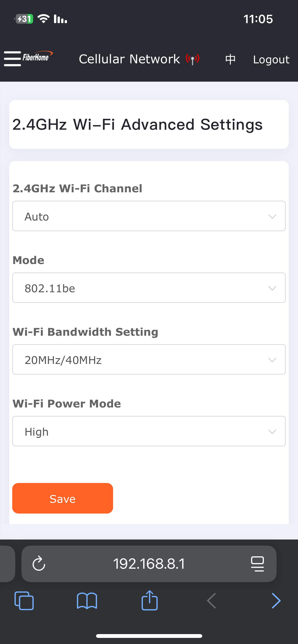Click the orange Save button
The image size is (298, 644).
click(x=63, y=499)
